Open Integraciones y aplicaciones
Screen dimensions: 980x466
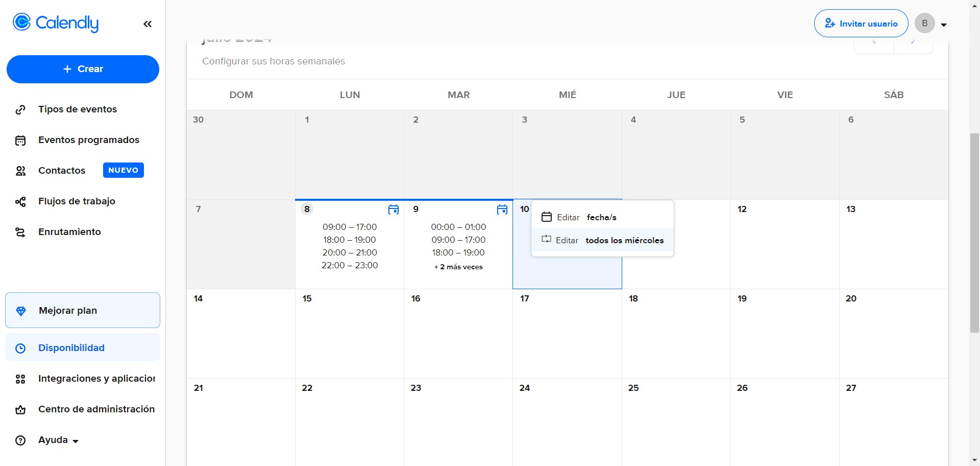coord(97,379)
